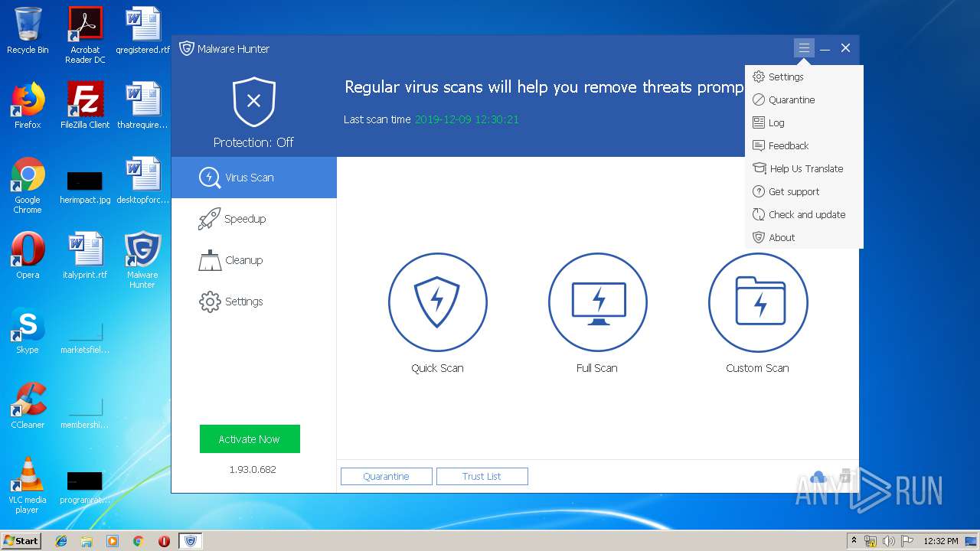
Task: Select the desktopforc document icon
Action: click(142, 181)
